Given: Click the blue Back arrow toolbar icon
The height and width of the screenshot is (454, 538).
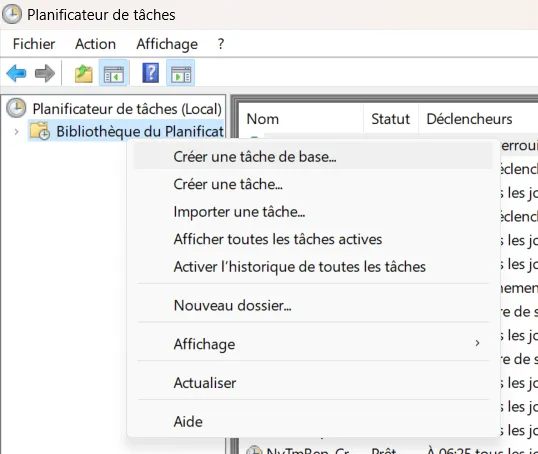Looking at the screenshot, I should 16,73.
